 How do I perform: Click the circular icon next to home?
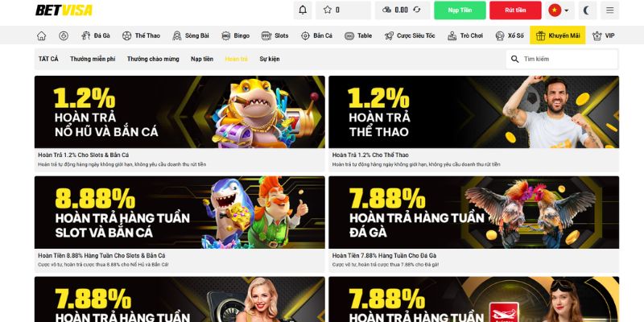[64, 35]
